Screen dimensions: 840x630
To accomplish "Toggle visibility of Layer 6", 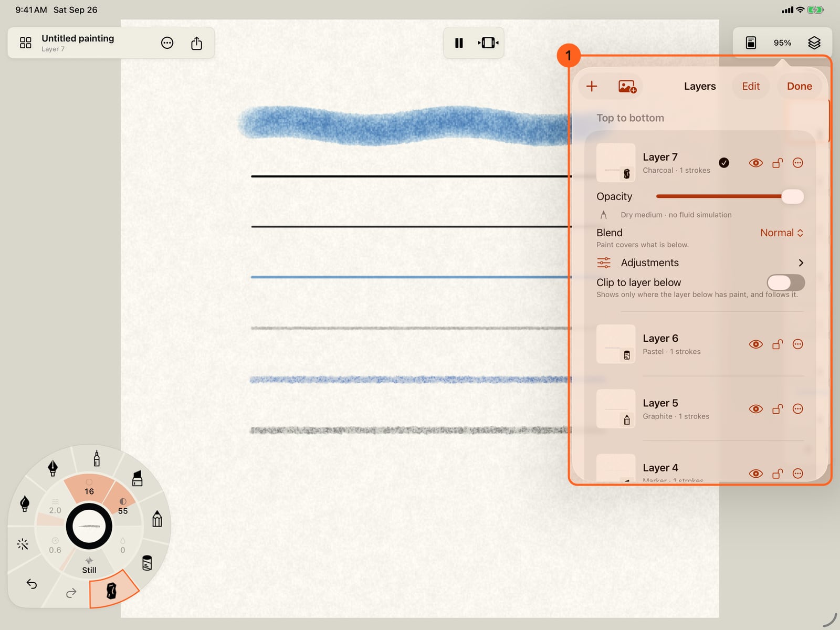I will click(x=755, y=344).
